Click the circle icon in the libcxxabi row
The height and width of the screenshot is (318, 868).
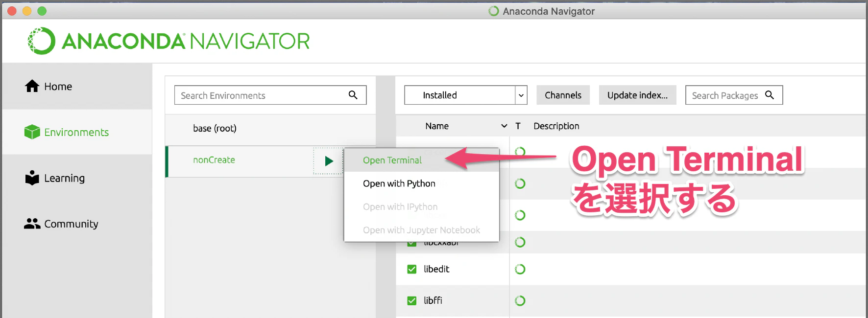pyautogui.click(x=520, y=242)
